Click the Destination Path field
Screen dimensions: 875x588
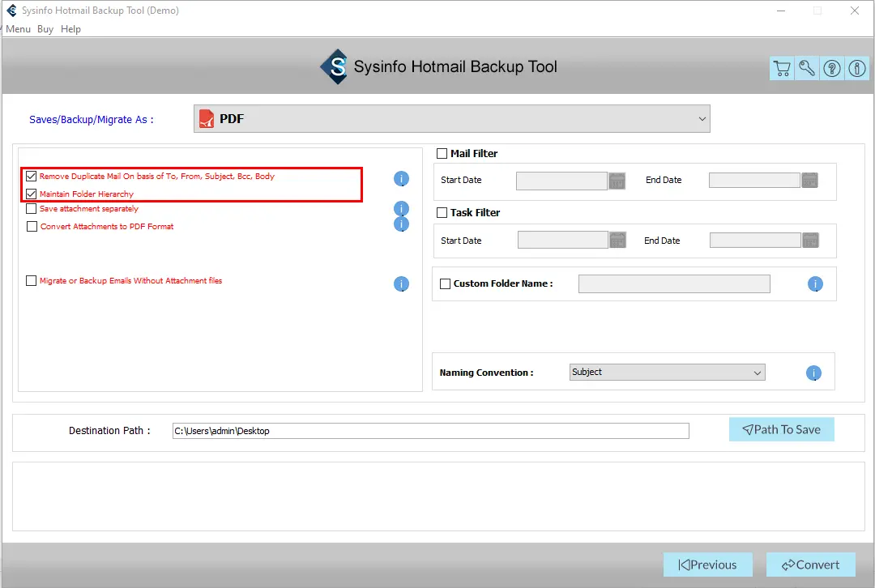point(431,431)
